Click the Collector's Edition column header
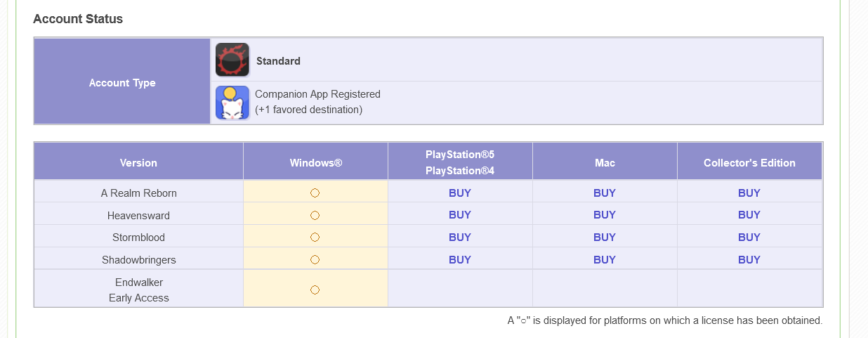This screenshot has height=338, width=868. coord(749,162)
